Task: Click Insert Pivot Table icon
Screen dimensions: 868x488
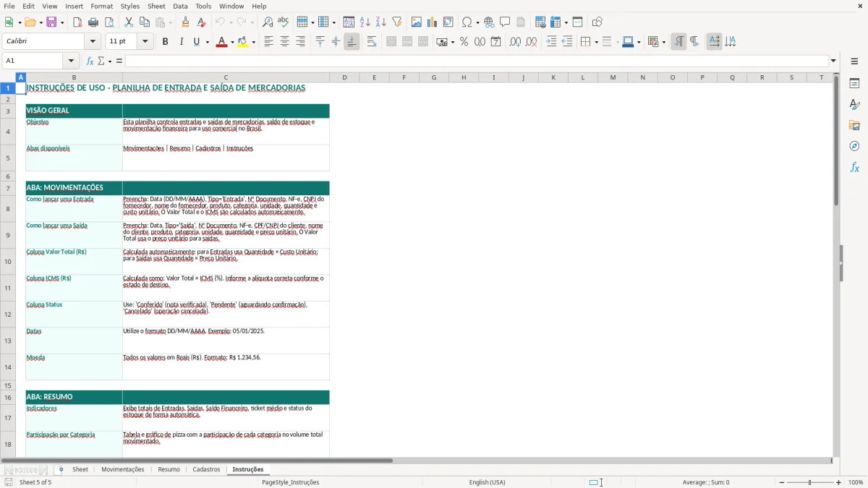Action: pos(448,22)
